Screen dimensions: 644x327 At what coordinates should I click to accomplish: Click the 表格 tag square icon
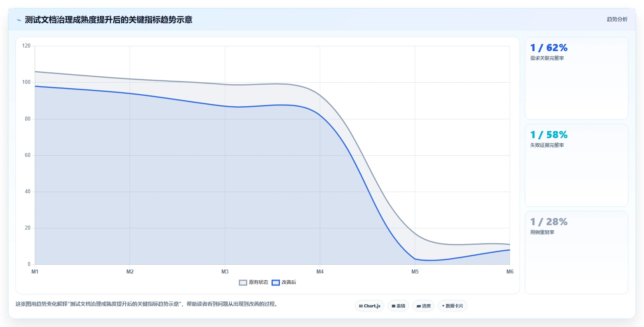[394, 306]
